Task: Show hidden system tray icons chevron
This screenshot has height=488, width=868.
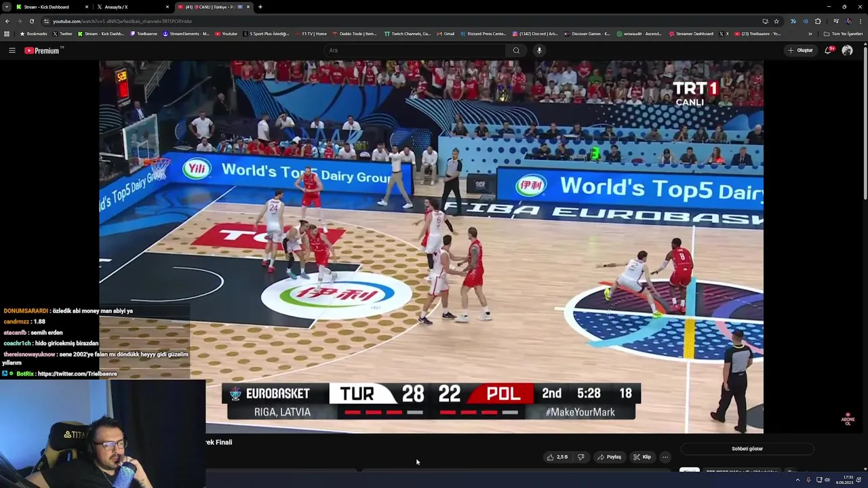Action: tap(797, 480)
